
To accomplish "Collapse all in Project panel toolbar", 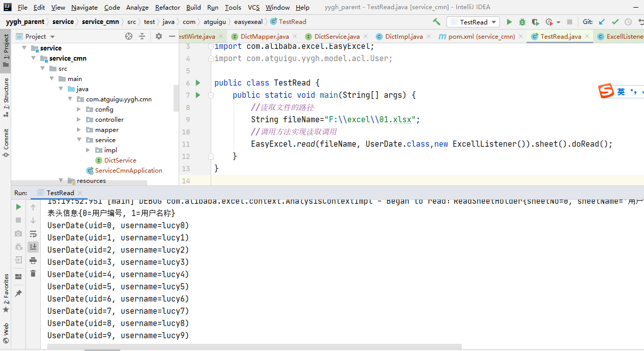I will (142, 36).
